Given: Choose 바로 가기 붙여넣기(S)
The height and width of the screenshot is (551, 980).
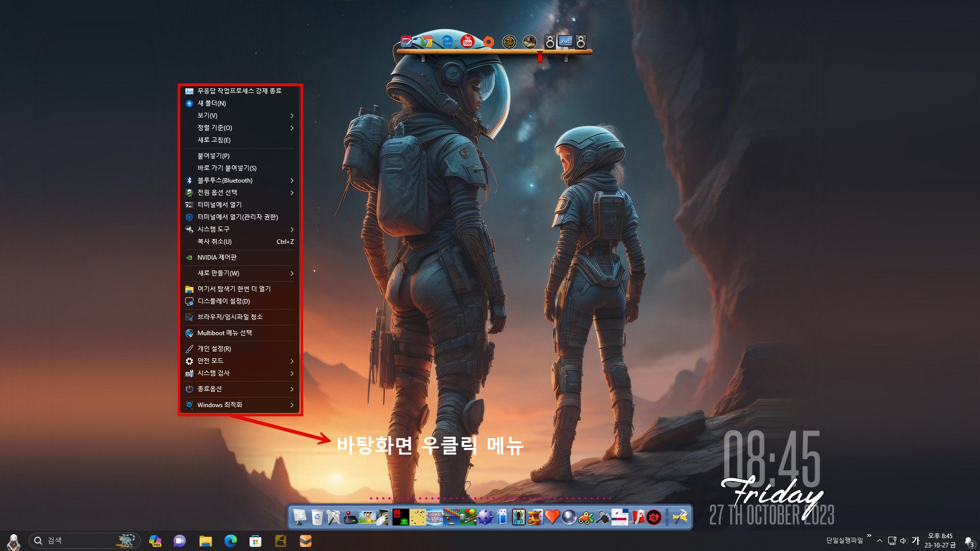Looking at the screenshot, I should tap(239, 168).
